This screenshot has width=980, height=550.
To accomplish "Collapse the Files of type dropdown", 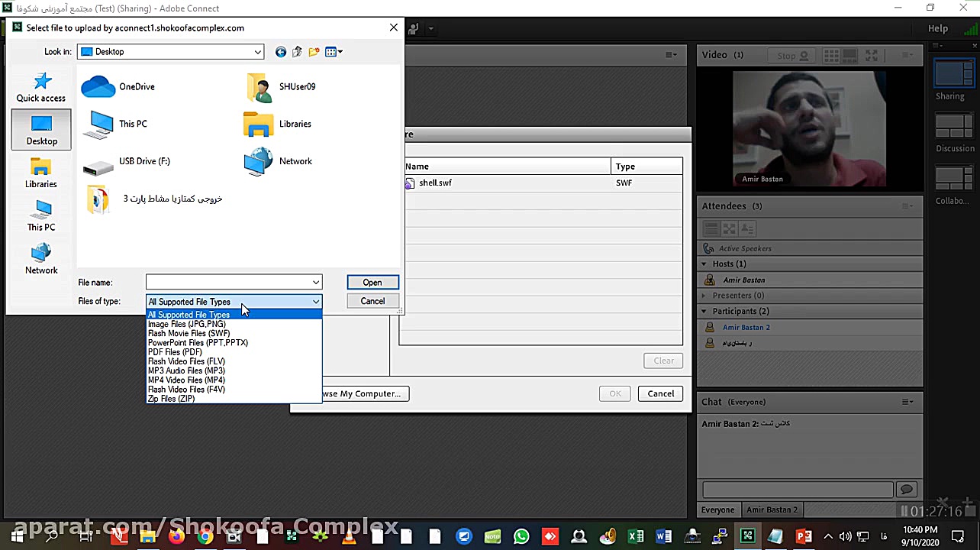I will [315, 302].
